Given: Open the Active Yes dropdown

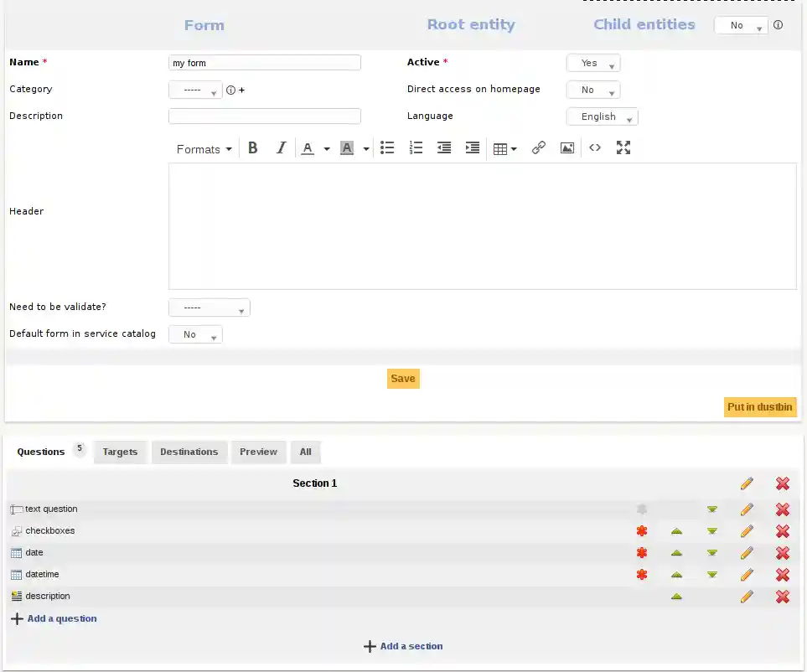Looking at the screenshot, I should pyautogui.click(x=593, y=64).
